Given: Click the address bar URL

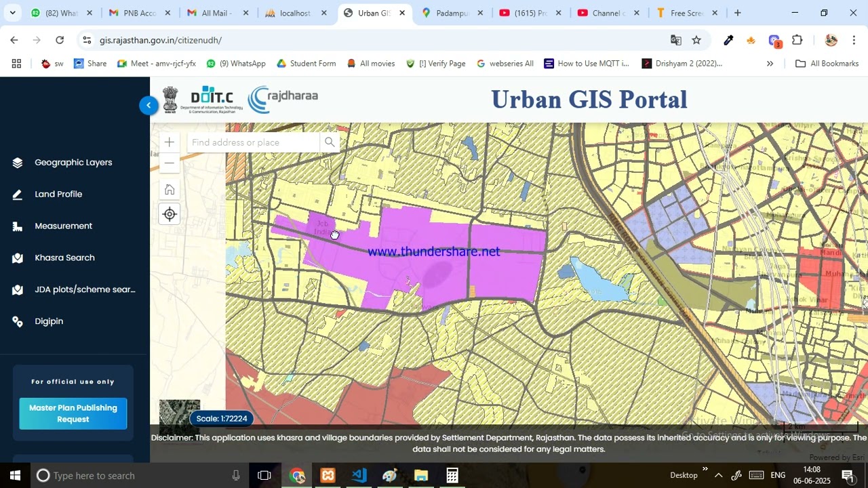Looking at the screenshot, I should coord(161,41).
